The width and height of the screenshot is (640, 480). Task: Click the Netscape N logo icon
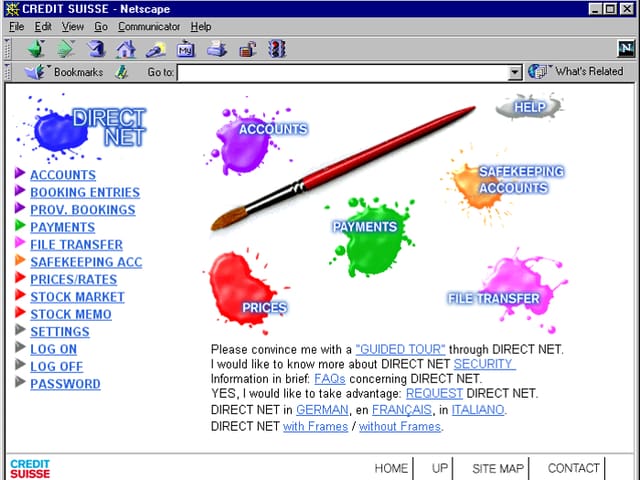(x=626, y=49)
